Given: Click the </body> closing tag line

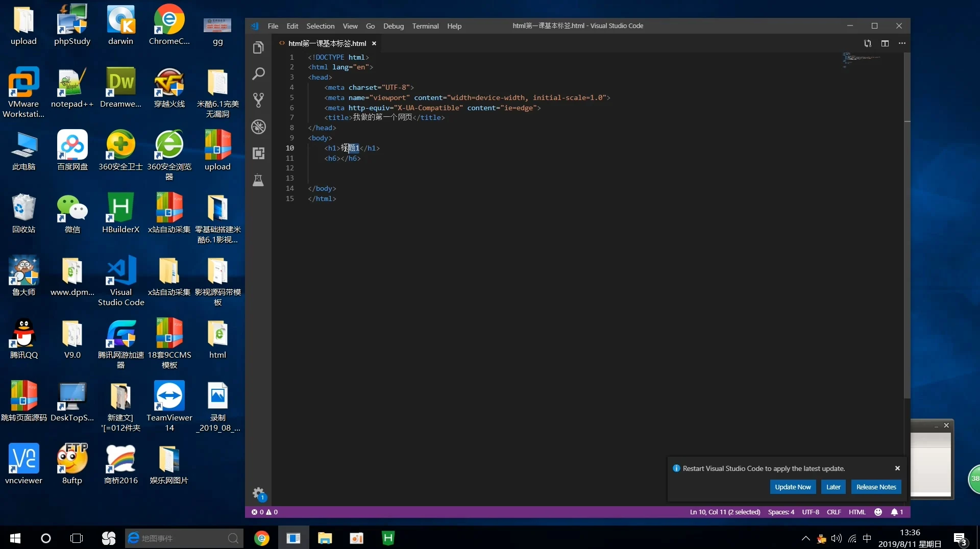Looking at the screenshot, I should coord(322,188).
